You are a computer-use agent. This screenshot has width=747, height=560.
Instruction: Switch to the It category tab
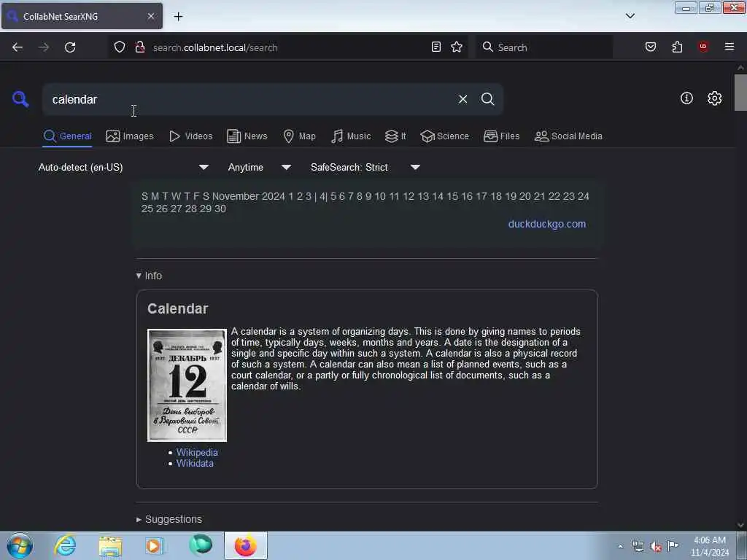point(395,136)
